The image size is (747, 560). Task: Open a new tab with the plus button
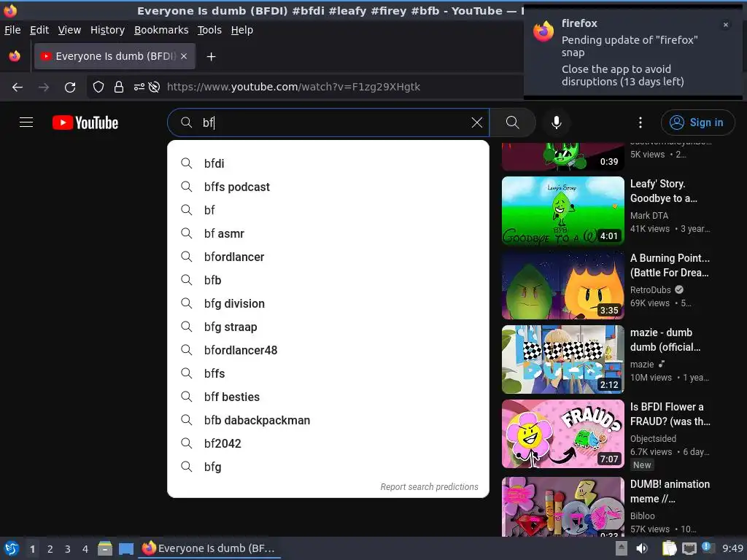click(x=211, y=57)
